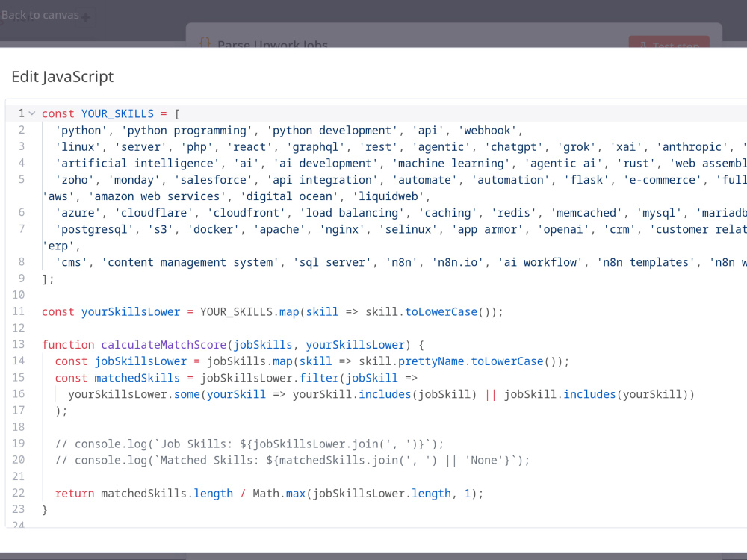This screenshot has height=560, width=747.
Task: Click line number 9 in the gutter
Action: click(x=22, y=278)
